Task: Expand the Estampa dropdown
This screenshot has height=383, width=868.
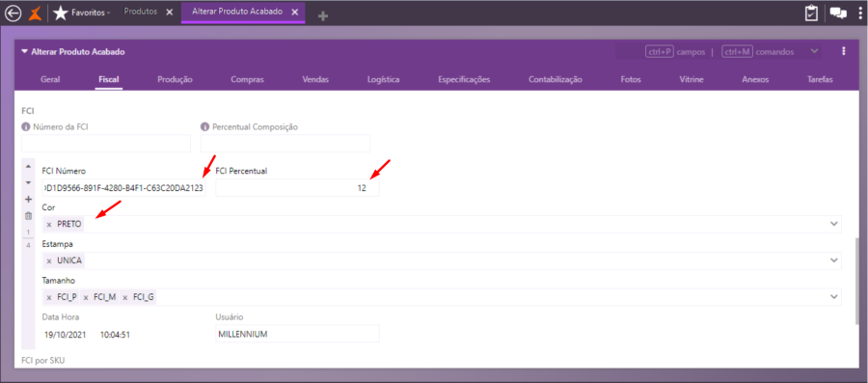Action: pos(833,260)
